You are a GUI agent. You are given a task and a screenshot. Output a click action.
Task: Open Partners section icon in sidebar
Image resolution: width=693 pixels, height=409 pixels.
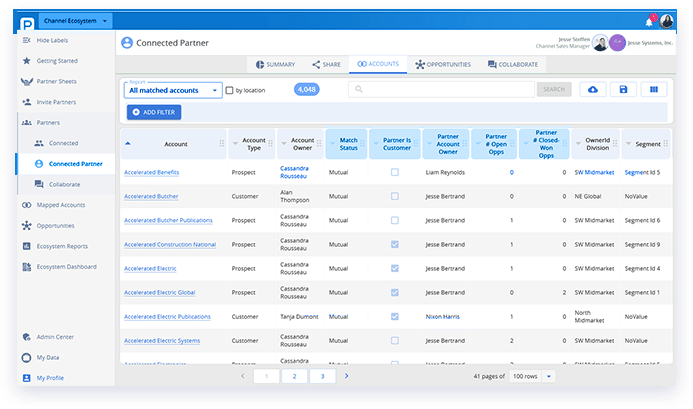click(x=27, y=122)
